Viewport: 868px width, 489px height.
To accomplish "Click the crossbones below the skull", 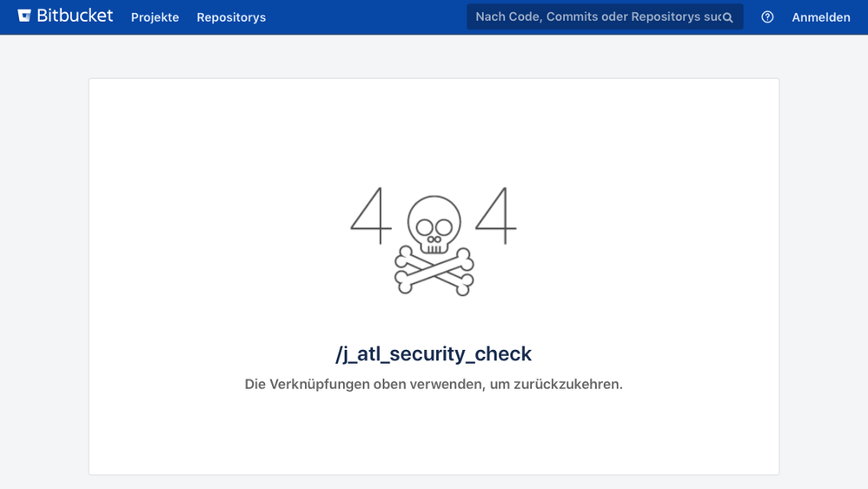I will click(x=434, y=271).
